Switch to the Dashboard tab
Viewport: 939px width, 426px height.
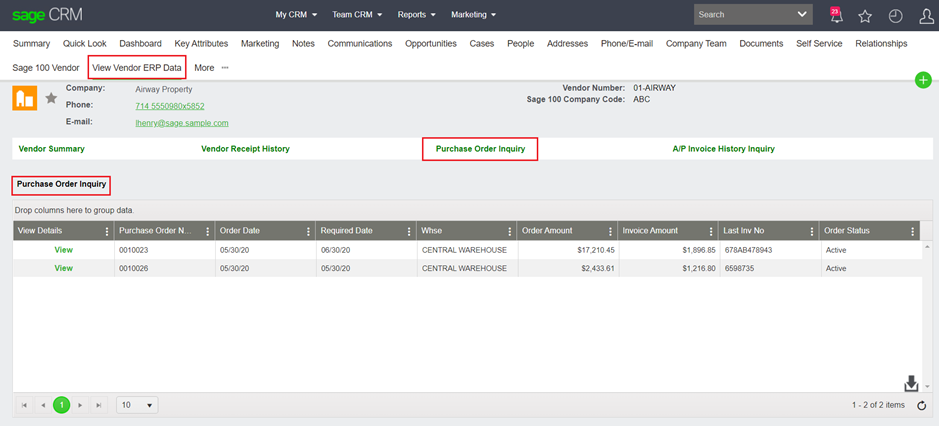[x=140, y=43]
